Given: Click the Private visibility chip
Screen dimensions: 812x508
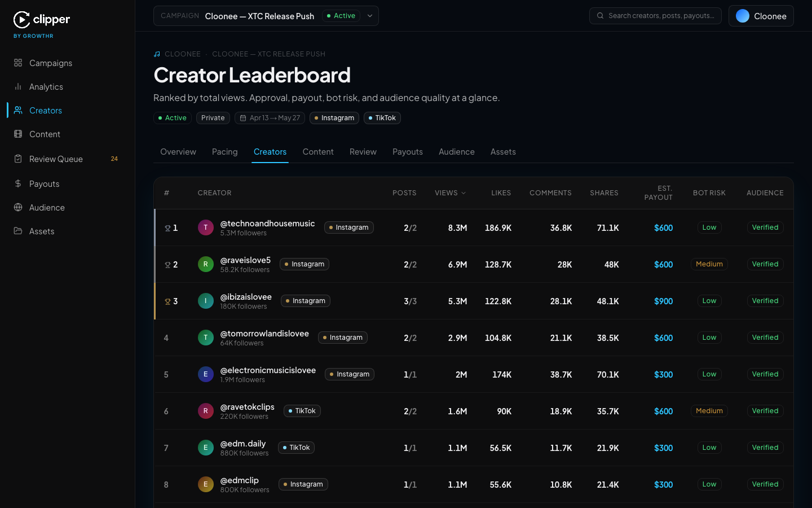Looking at the screenshot, I should click(x=213, y=118).
